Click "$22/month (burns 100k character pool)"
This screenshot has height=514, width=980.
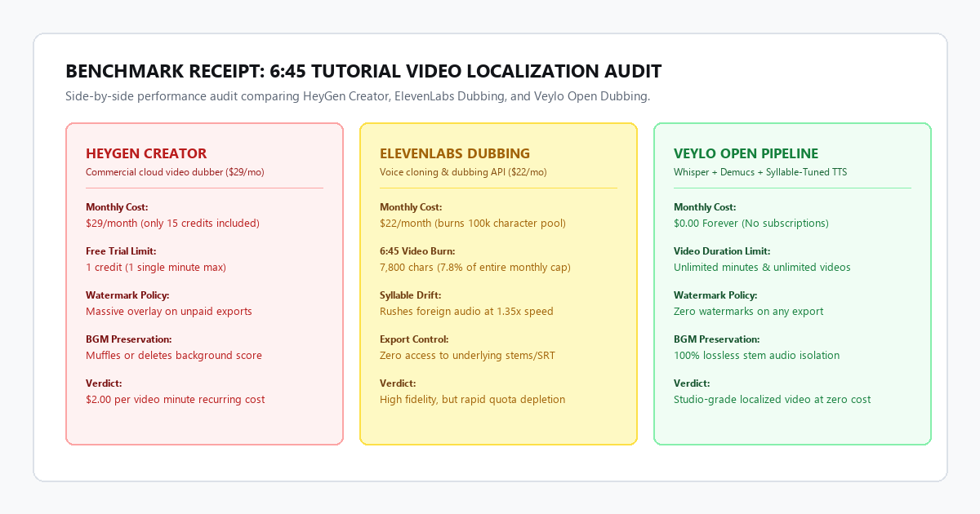473,223
